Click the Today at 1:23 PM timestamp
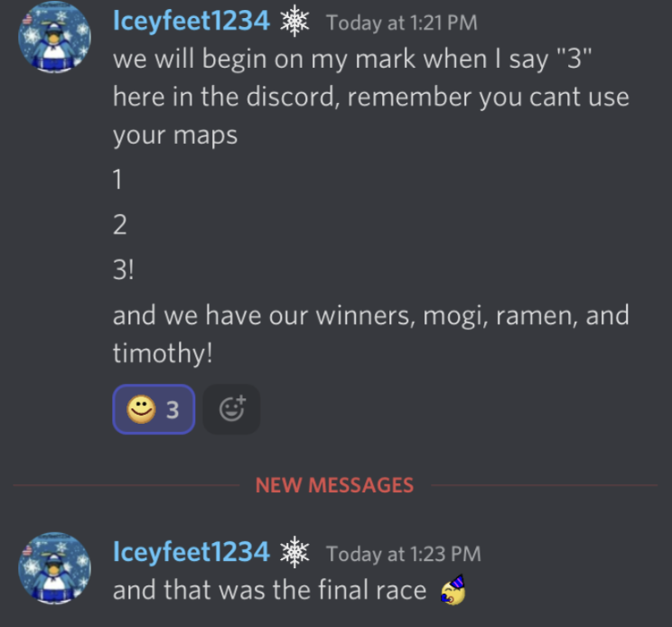 [x=404, y=554]
